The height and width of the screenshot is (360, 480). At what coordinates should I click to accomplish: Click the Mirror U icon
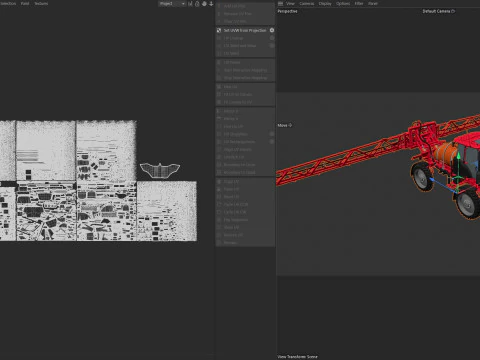[219, 111]
